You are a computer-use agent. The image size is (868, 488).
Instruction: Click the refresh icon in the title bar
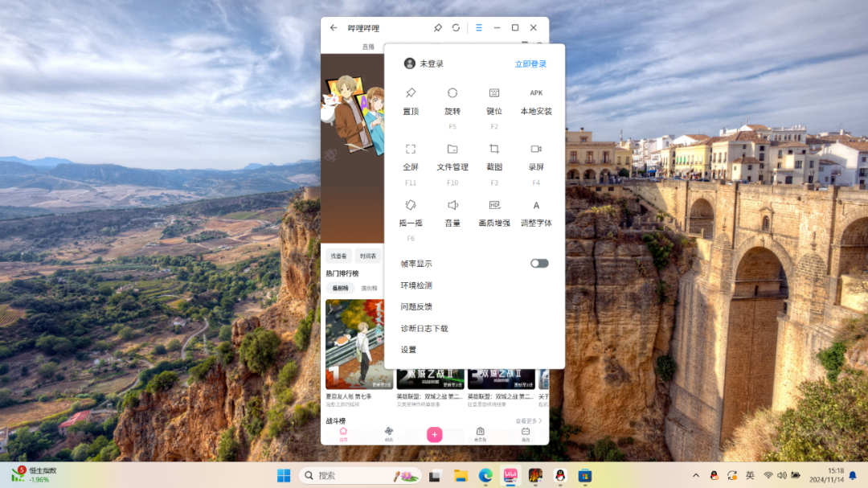tap(456, 27)
